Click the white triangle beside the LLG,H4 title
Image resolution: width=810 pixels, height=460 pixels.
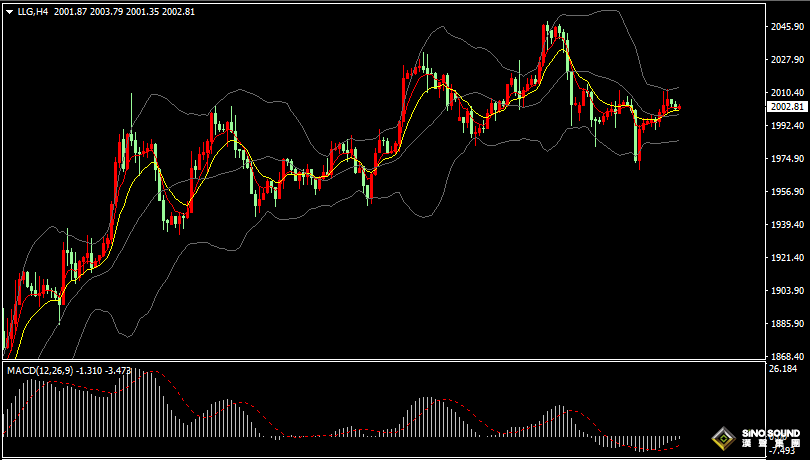[x=10, y=11]
